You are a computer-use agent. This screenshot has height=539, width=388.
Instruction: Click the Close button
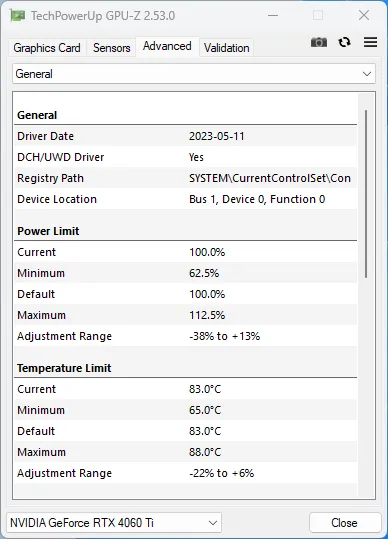345,523
